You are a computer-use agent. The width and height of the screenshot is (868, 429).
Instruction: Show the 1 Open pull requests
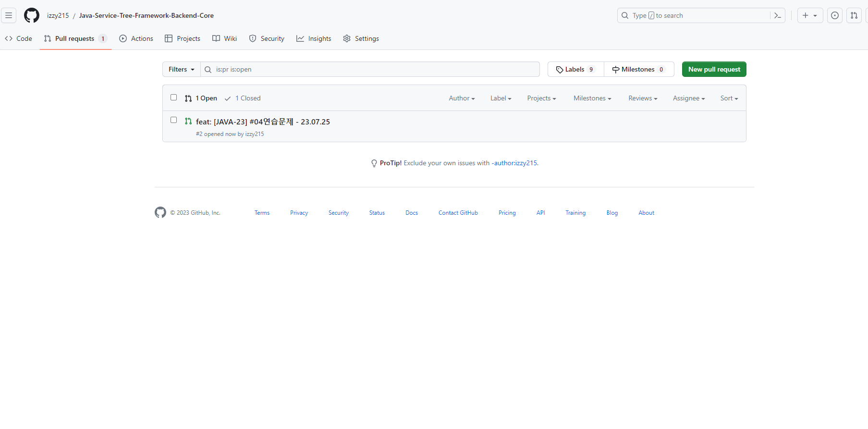(201, 98)
